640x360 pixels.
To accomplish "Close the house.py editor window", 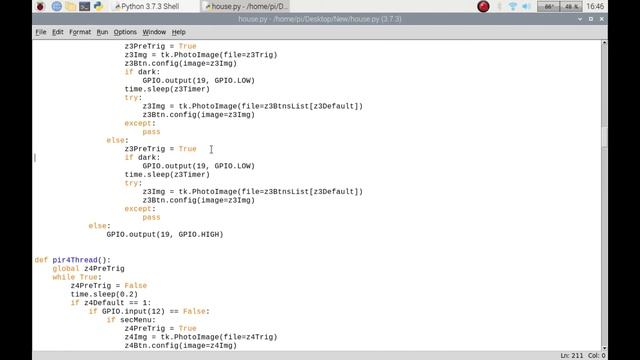I will 602,19.
